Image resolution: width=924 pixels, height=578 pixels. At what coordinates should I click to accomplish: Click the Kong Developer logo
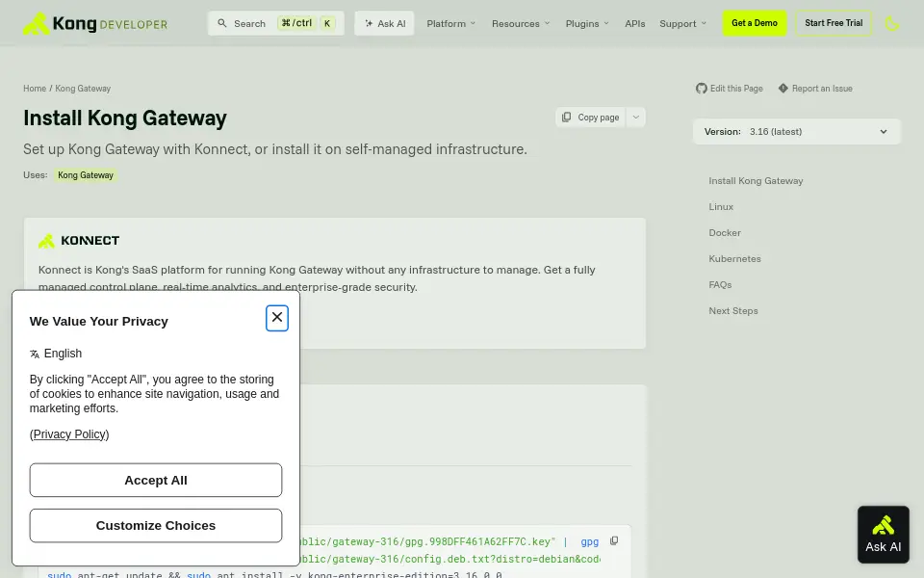point(95,23)
